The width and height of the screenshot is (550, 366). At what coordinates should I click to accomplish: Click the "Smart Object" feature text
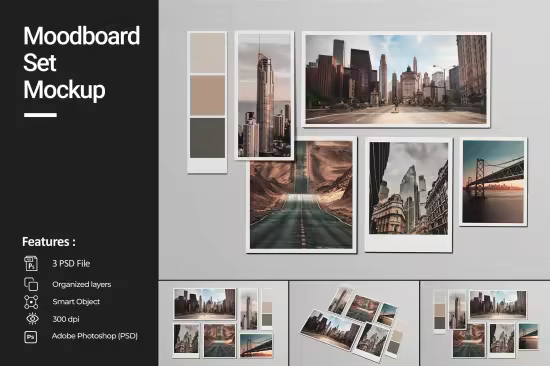pos(76,302)
